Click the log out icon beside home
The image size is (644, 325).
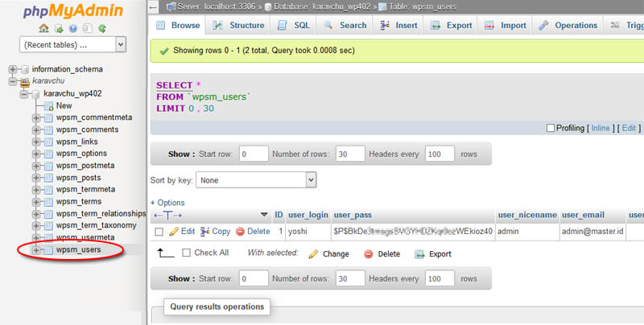click(x=59, y=28)
